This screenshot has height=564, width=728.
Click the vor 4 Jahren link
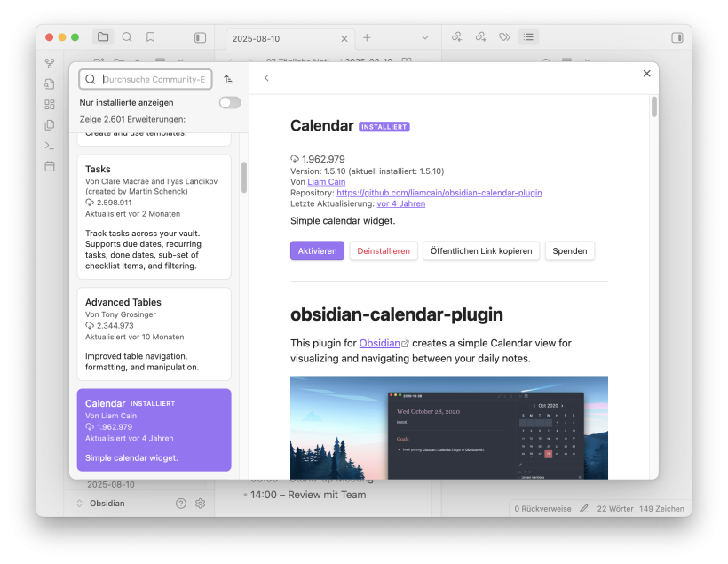[x=401, y=203]
